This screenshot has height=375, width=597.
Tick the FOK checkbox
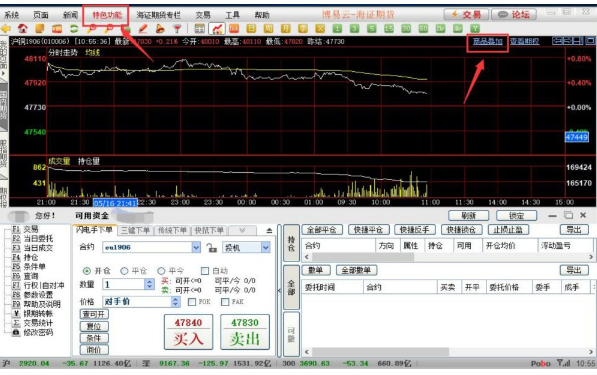[192, 302]
